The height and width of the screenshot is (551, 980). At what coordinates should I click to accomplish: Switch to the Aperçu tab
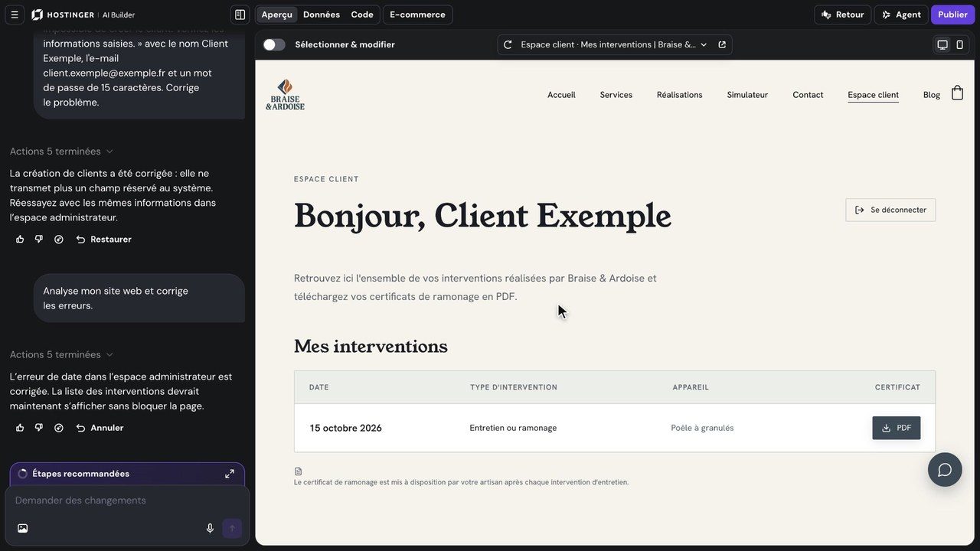click(x=276, y=15)
